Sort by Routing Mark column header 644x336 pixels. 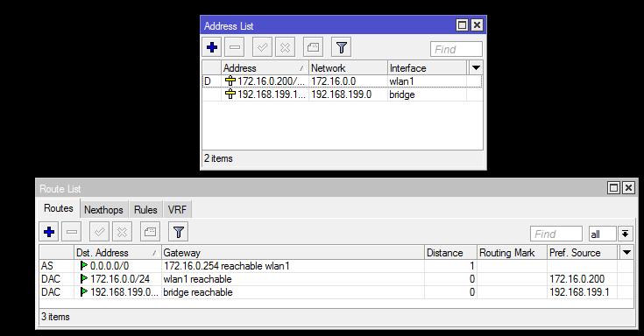click(513, 253)
